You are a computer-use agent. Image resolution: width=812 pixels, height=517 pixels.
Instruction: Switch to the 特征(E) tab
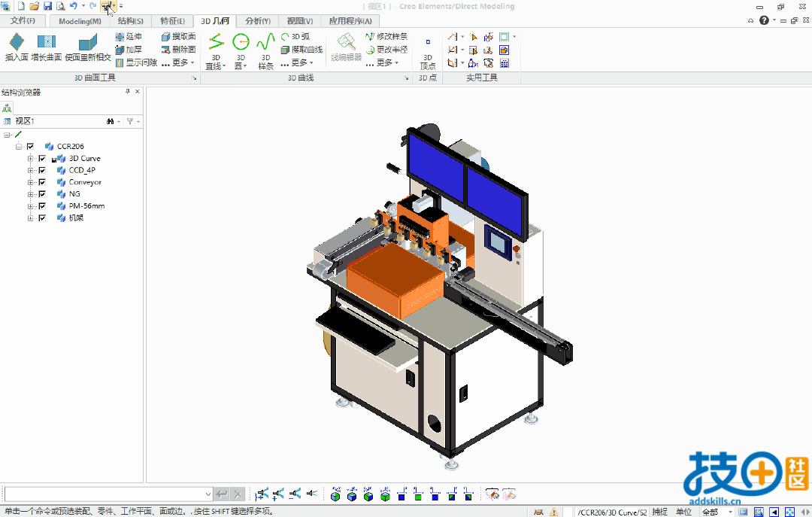[172, 21]
